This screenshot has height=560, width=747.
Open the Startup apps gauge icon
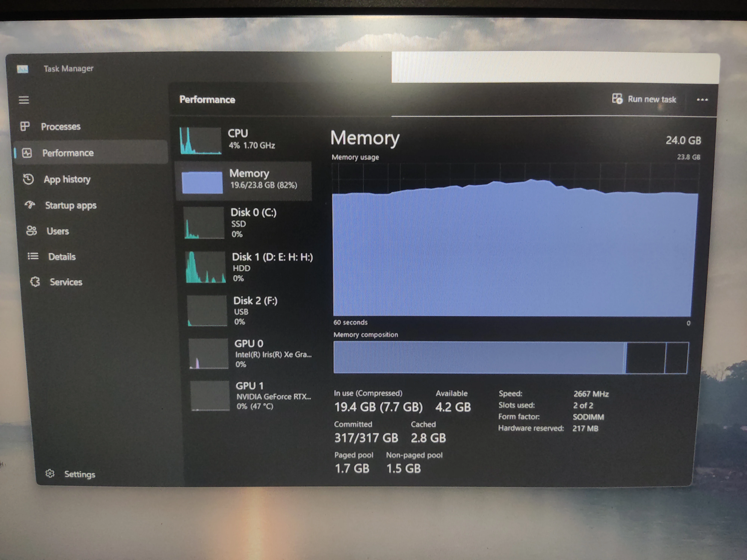30,205
